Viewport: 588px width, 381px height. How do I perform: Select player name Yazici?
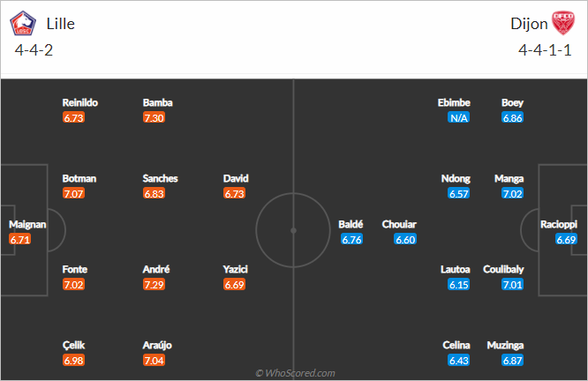[235, 269]
